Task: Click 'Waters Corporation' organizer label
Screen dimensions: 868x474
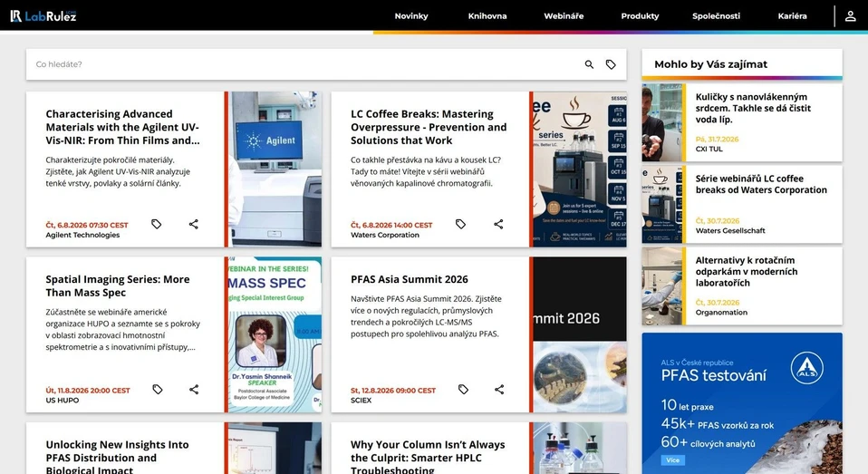Action: pos(385,235)
